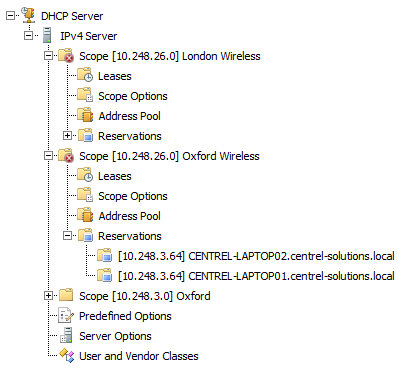The width and height of the screenshot is (411, 384).
Task: Select Scope Options label under Oxford Wireless
Action: pos(133,196)
